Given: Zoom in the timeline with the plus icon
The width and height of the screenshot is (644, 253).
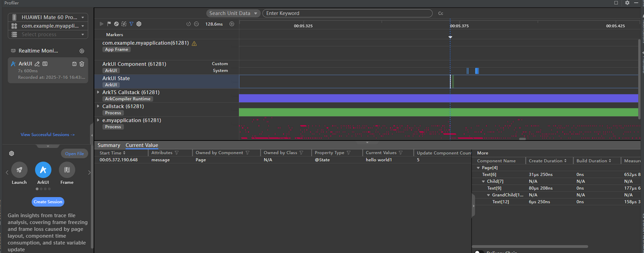Looking at the screenshot, I should tap(232, 24).
